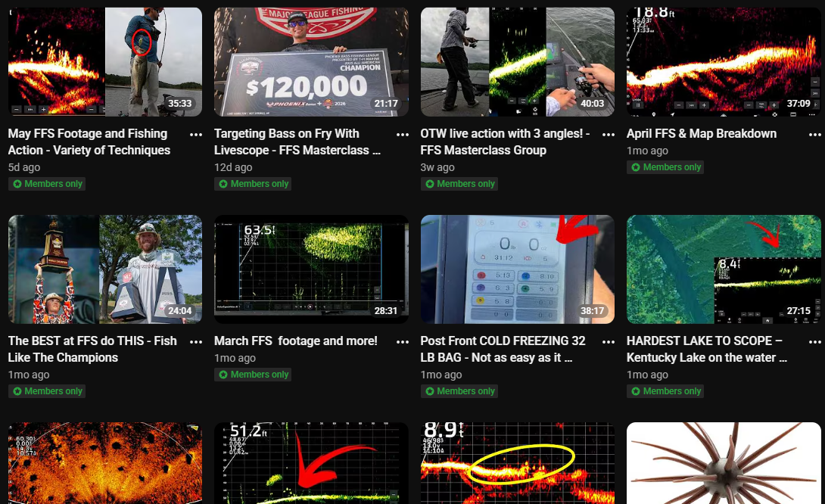
Task: Click Members only badge under The BEST at FFS
Action: click(48, 391)
